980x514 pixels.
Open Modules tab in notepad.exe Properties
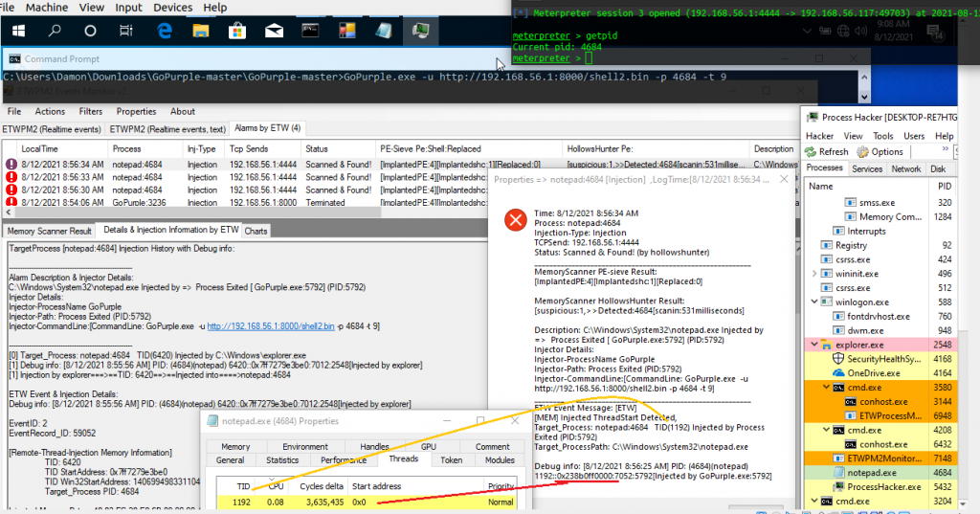click(x=500, y=460)
